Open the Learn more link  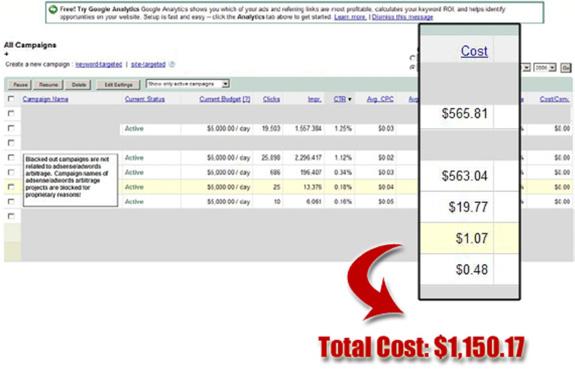pos(350,17)
